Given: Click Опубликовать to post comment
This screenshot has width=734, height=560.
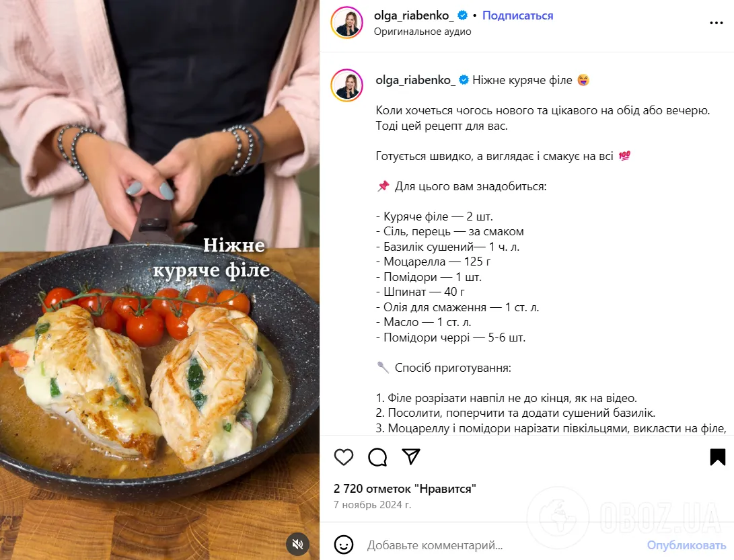Looking at the screenshot, I should [x=686, y=545].
